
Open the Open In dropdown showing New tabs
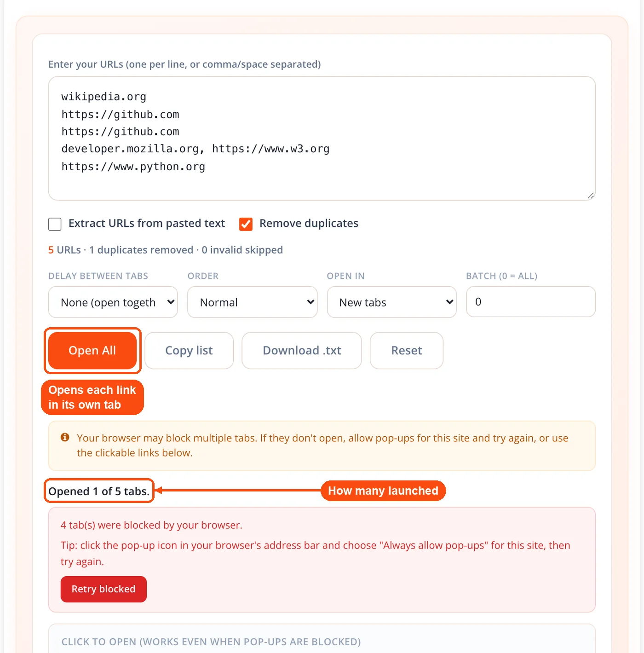tap(391, 302)
